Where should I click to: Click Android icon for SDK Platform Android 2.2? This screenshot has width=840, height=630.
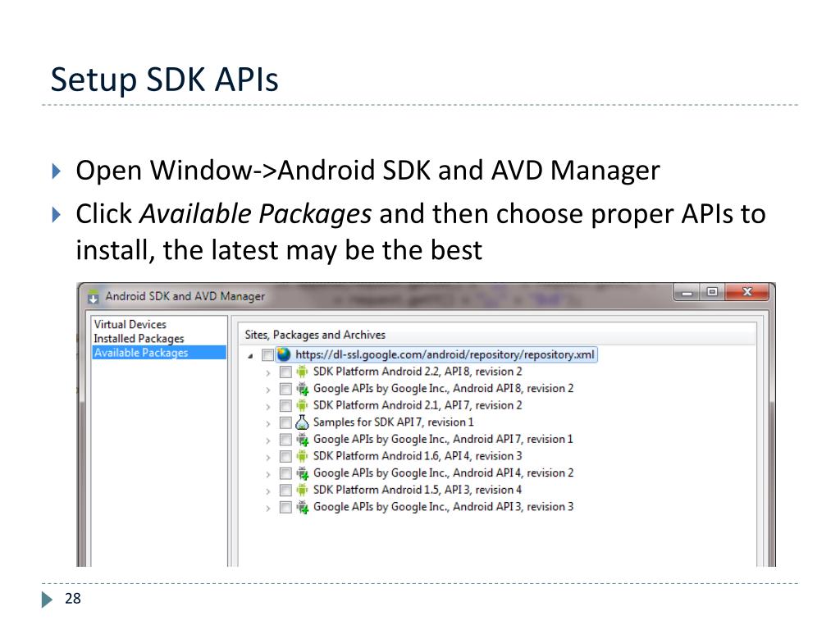pos(302,372)
